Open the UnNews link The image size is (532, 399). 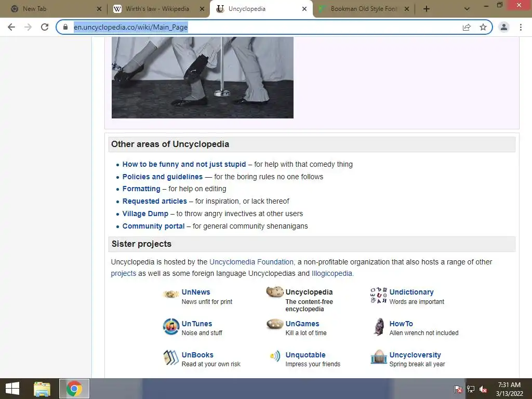[196, 292]
